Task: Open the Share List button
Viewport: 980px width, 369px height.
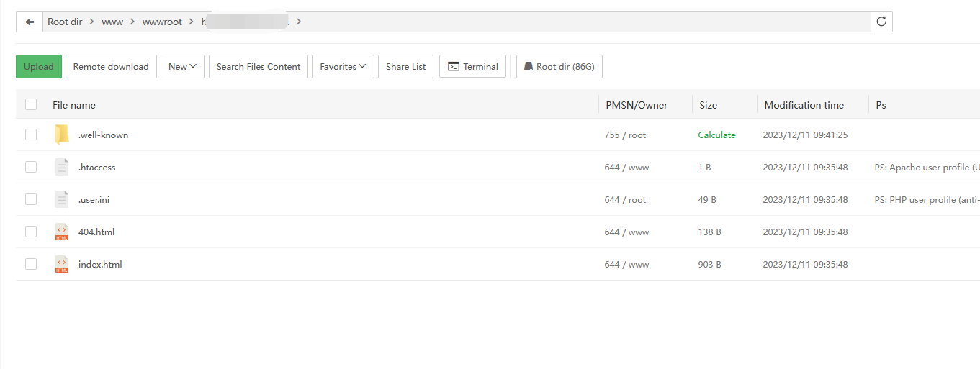Action: pos(405,67)
